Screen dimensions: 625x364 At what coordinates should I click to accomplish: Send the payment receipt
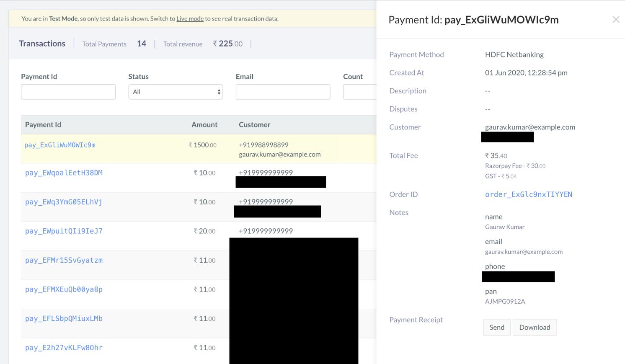[x=496, y=327]
